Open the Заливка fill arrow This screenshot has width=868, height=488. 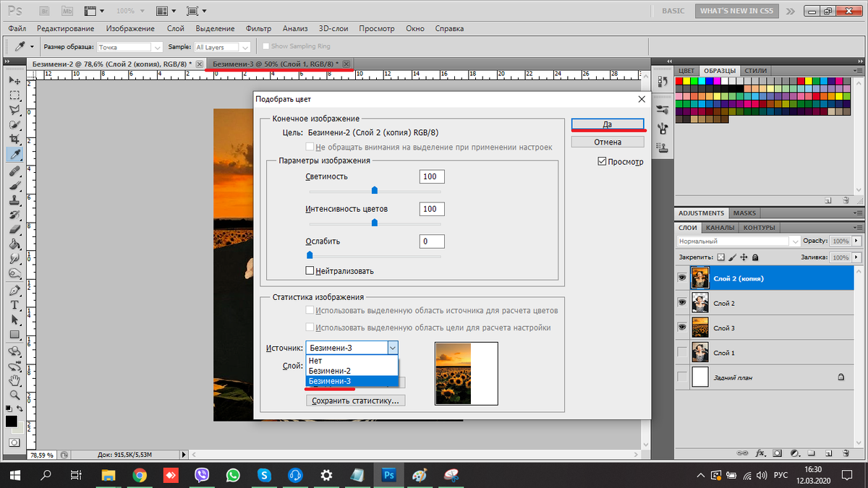point(856,257)
